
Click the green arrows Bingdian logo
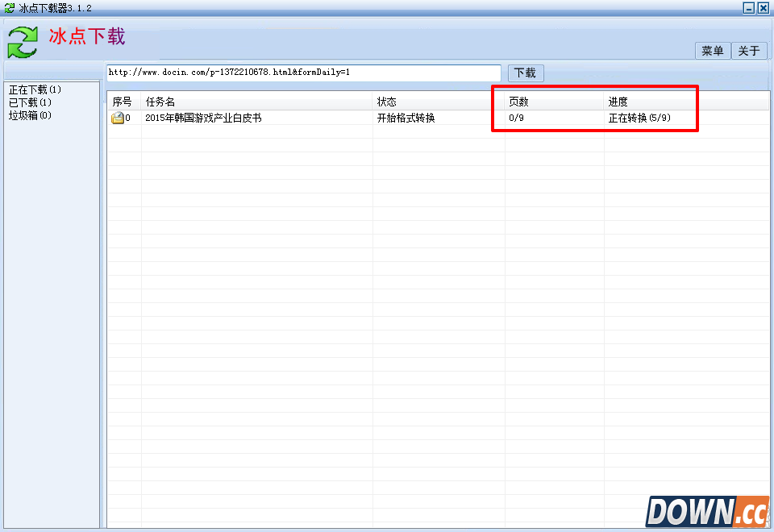click(23, 42)
